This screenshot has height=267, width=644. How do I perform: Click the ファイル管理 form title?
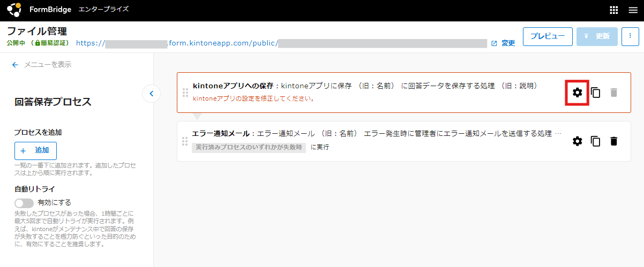pos(37,31)
